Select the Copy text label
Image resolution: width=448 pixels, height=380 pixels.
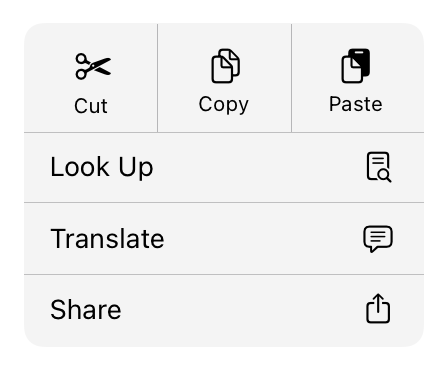[224, 105]
